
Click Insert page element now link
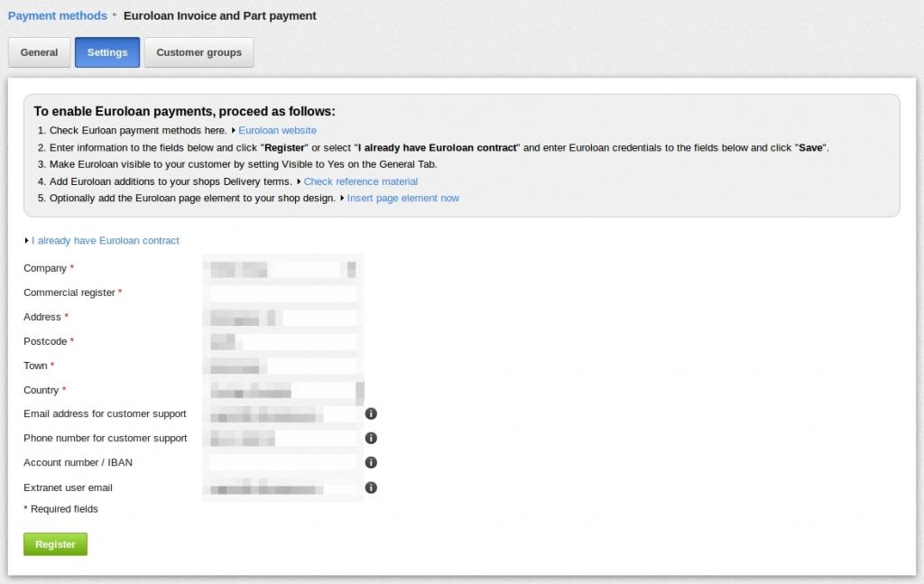pos(403,198)
